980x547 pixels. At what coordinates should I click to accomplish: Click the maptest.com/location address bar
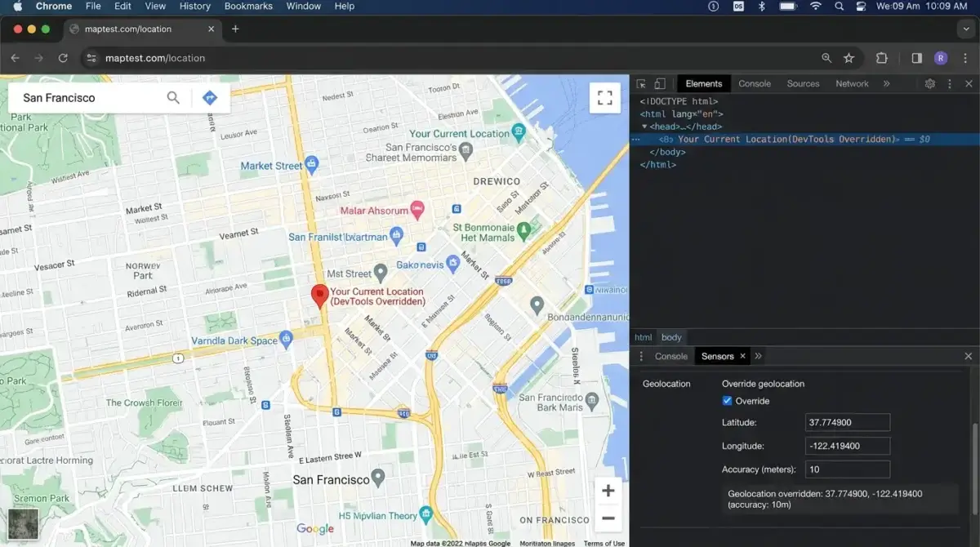457,58
